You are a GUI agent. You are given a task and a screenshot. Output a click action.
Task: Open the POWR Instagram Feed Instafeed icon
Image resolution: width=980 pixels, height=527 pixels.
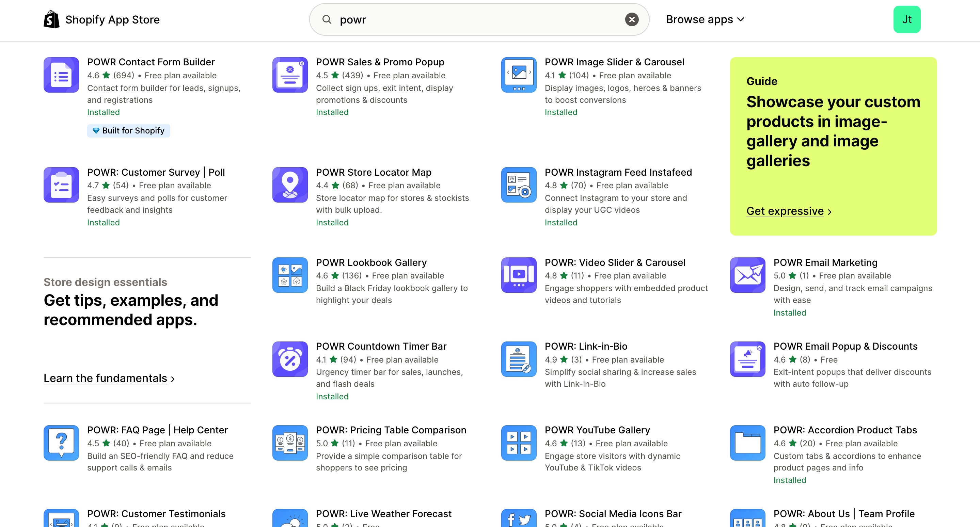pyautogui.click(x=519, y=185)
